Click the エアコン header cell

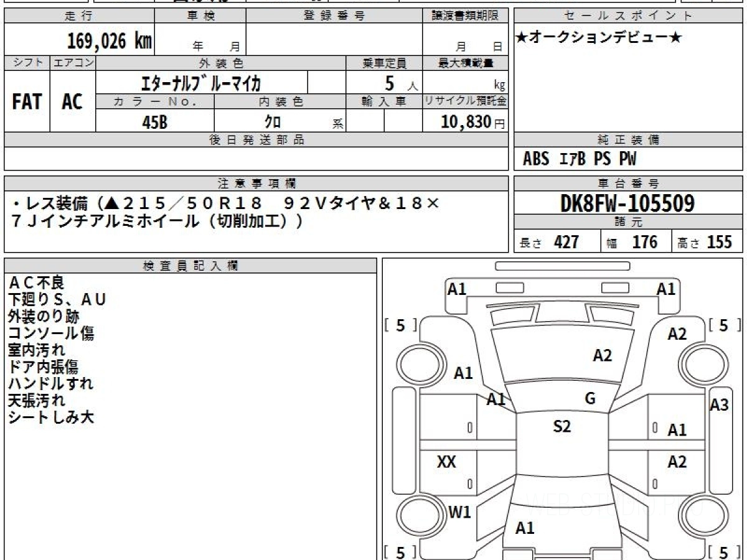coord(73,63)
